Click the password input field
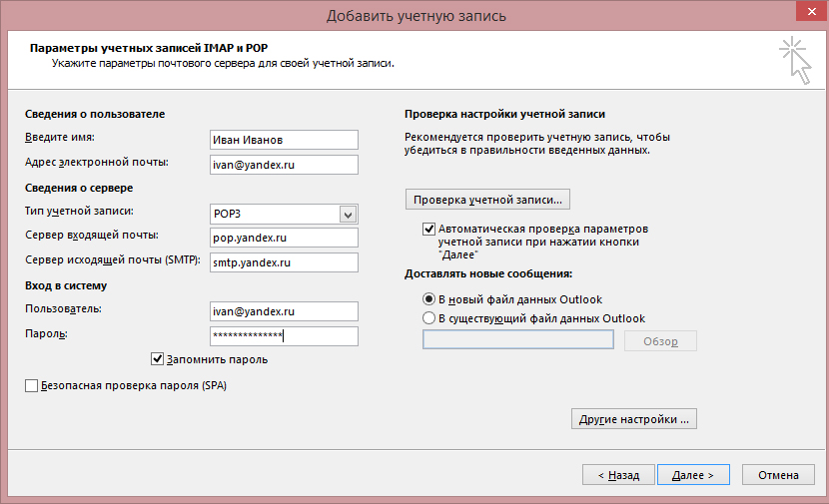829x504 pixels. point(284,336)
